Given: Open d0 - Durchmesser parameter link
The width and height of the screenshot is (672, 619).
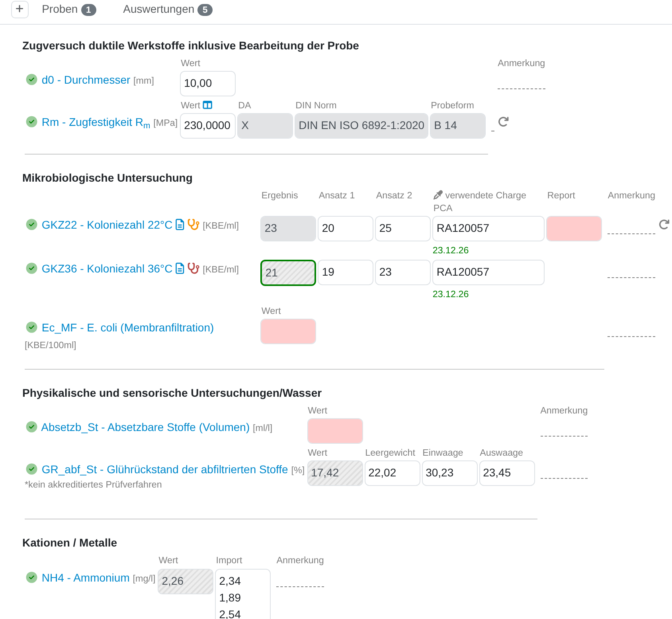Looking at the screenshot, I should coord(86,80).
